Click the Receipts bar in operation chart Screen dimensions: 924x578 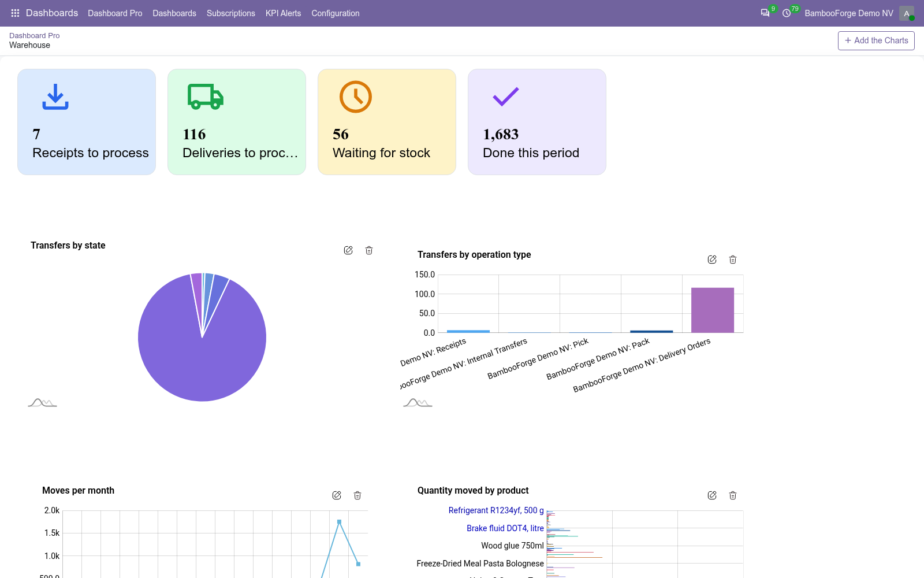(x=468, y=331)
